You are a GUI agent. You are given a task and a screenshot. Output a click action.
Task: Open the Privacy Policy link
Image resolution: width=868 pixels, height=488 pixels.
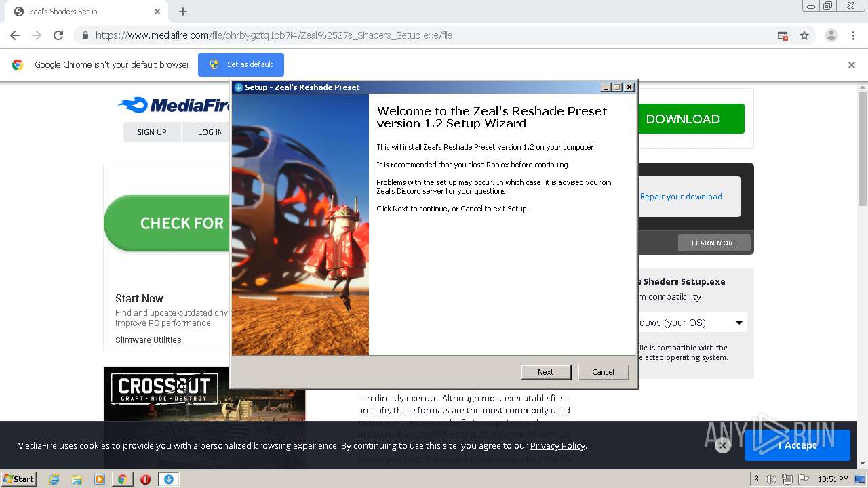[557, 445]
